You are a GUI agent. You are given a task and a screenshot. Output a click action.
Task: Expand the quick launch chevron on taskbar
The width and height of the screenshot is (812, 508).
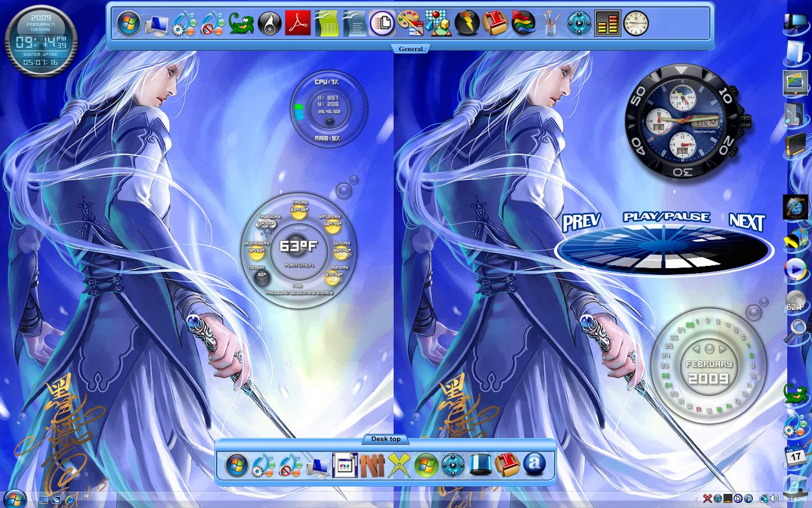(87, 496)
